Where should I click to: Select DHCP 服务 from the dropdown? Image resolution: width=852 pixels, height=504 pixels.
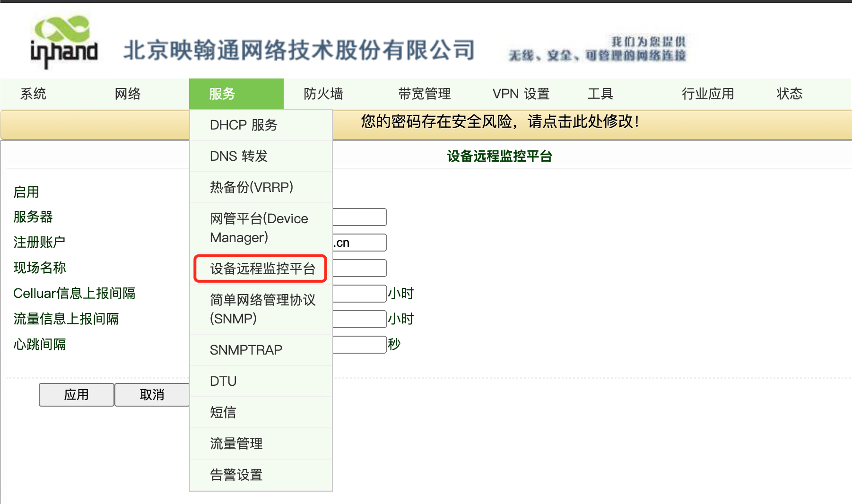pos(243,125)
